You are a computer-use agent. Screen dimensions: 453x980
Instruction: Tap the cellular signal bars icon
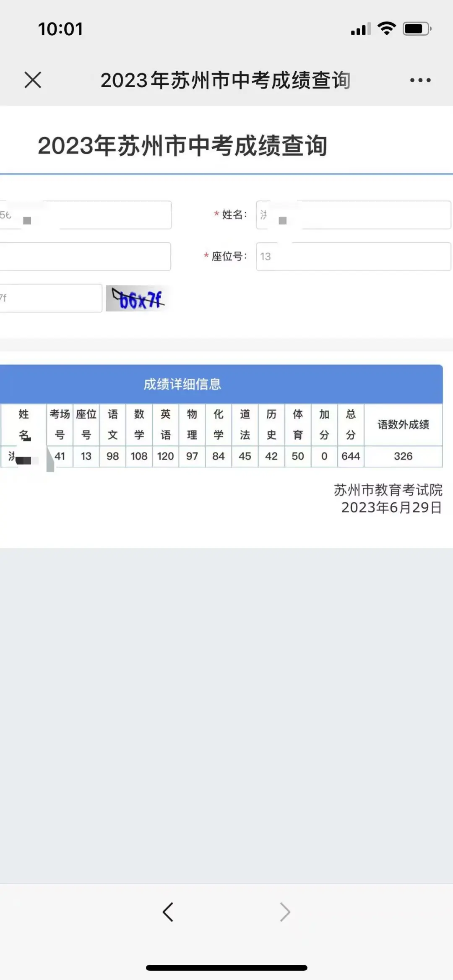[x=361, y=29]
